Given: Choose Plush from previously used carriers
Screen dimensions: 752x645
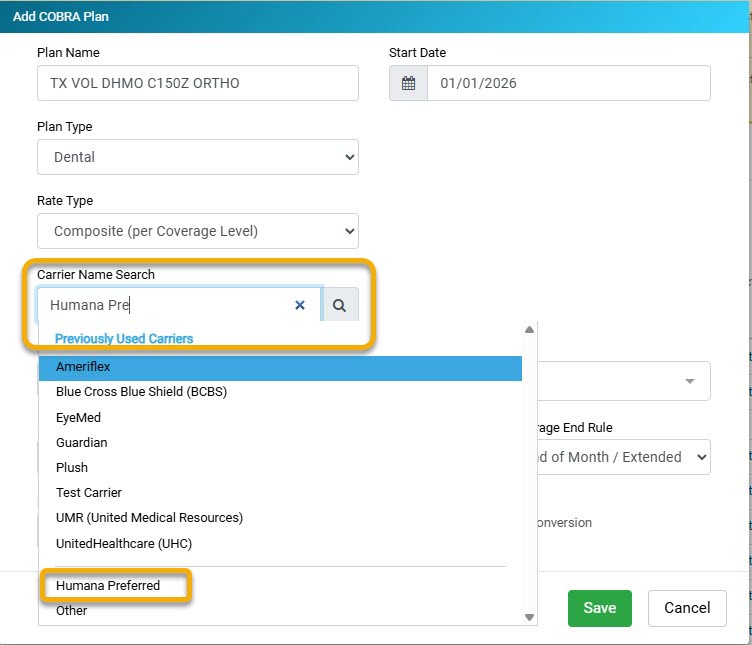Looking at the screenshot, I should tap(72, 468).
